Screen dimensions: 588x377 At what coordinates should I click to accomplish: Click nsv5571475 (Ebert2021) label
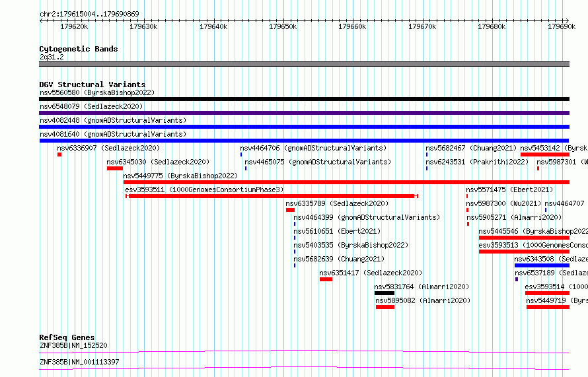pyautogui.click(x=509, y=189)
